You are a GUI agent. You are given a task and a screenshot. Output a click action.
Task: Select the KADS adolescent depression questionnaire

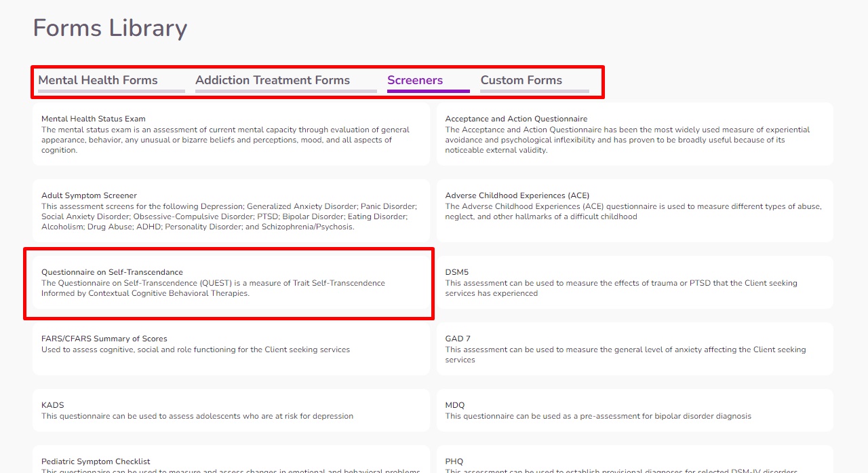point(231,411)
